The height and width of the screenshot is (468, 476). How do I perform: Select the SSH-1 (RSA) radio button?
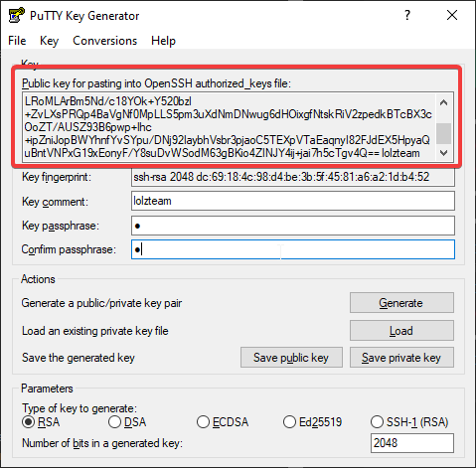click(x=409, y=422)
